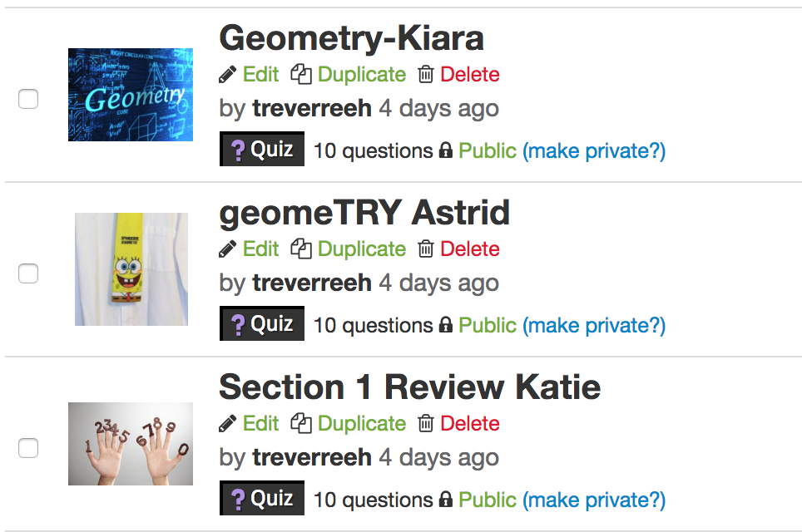Image resolution: width=802 pixels, height=532 pixels.
Task: Open the Section 1 Review Katie title
Action: click(x=409, y=387)
